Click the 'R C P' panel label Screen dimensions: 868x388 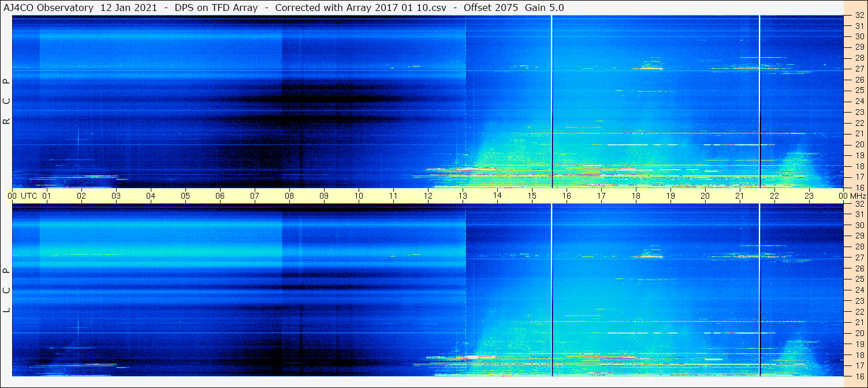coord(6,101)
